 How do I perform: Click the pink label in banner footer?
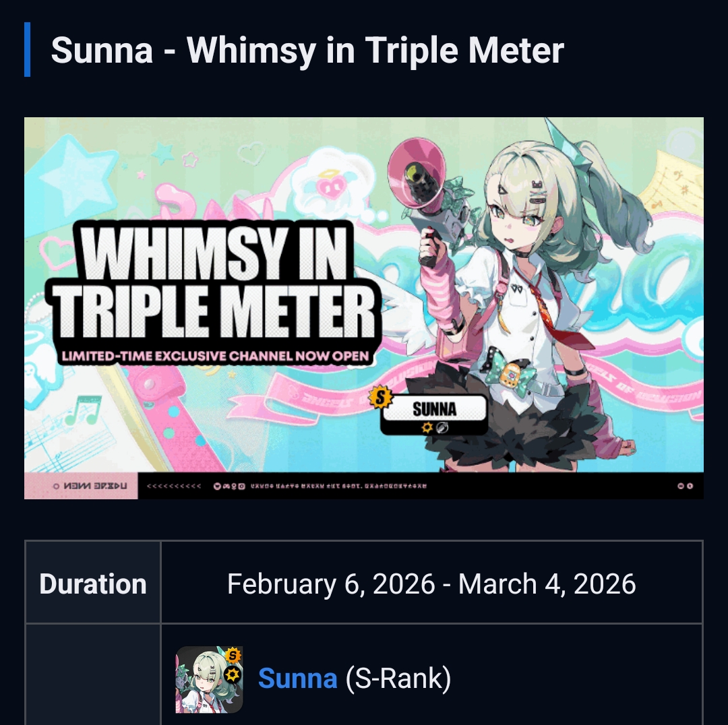[81, 486]
